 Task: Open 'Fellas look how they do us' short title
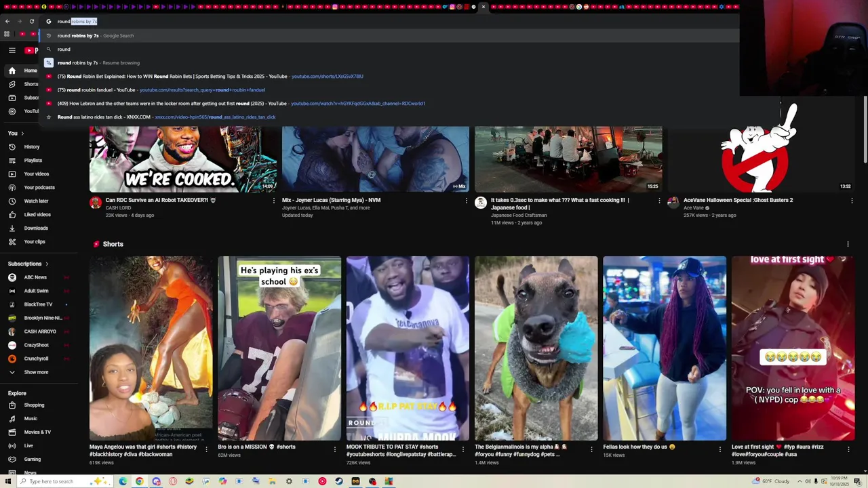[x=639, y=447]
